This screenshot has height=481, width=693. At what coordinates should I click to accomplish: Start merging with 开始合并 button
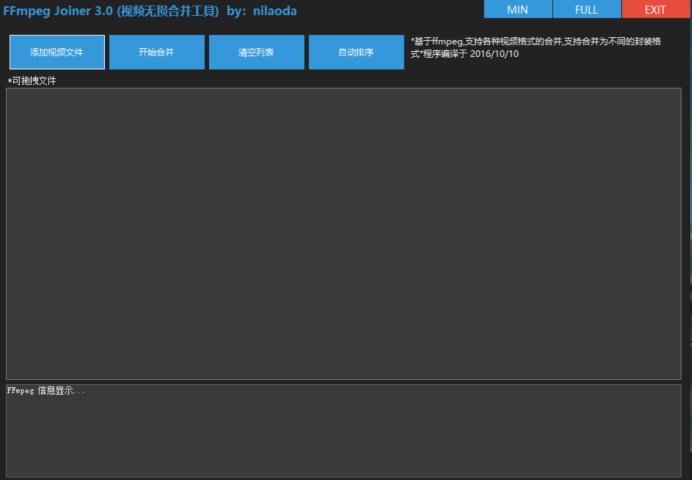156,52
